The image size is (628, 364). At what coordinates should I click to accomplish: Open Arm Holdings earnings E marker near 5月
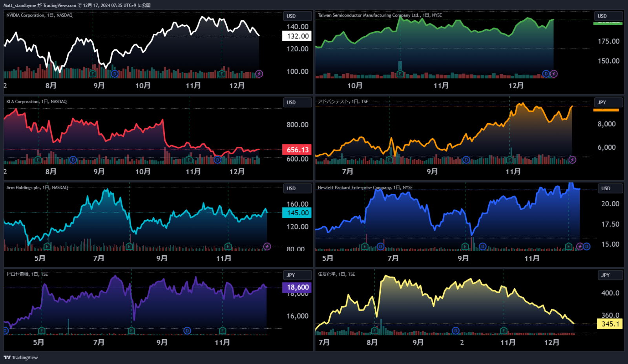pyautogui.click(x=47, y=246)
